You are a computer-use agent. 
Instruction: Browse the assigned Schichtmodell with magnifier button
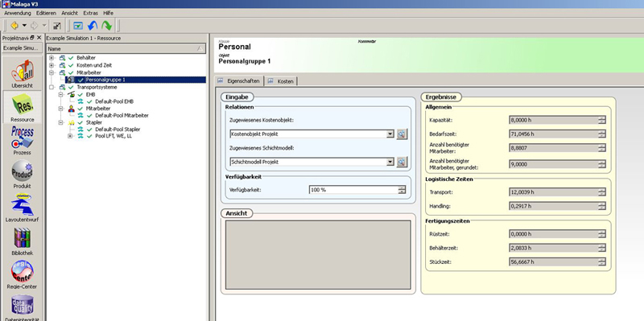pos(401,163)
